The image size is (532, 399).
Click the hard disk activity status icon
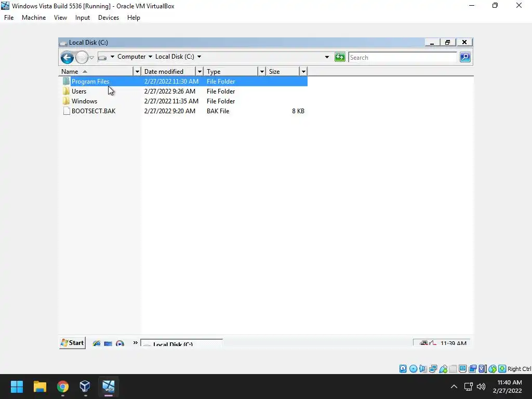coord(403,369)
